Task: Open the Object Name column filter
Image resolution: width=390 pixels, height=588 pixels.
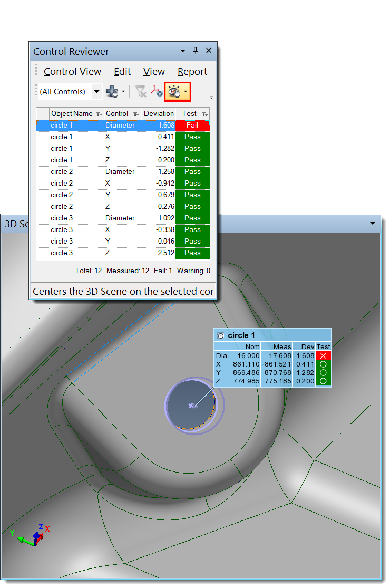Action: tap(99, 114)
